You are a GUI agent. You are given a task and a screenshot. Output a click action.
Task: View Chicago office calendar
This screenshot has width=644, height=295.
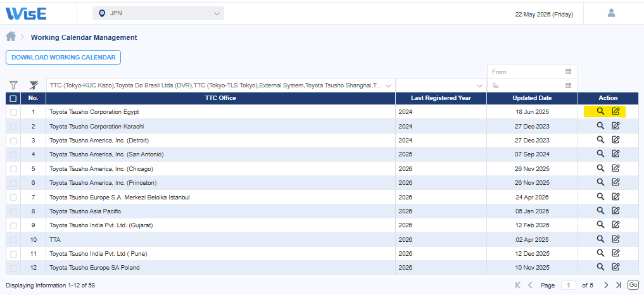pyautogui.click(x=600, y=168)
